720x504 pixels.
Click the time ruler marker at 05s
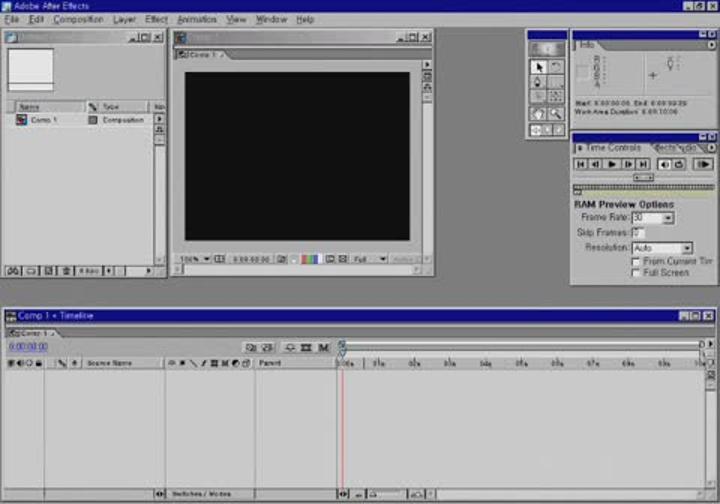(521, 363)
